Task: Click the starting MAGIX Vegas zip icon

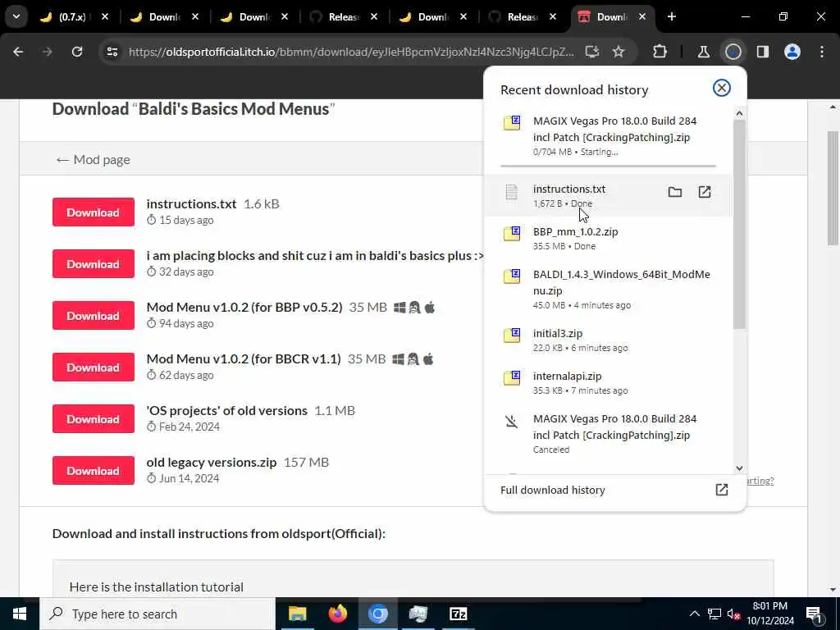Action: coord(512,123)
